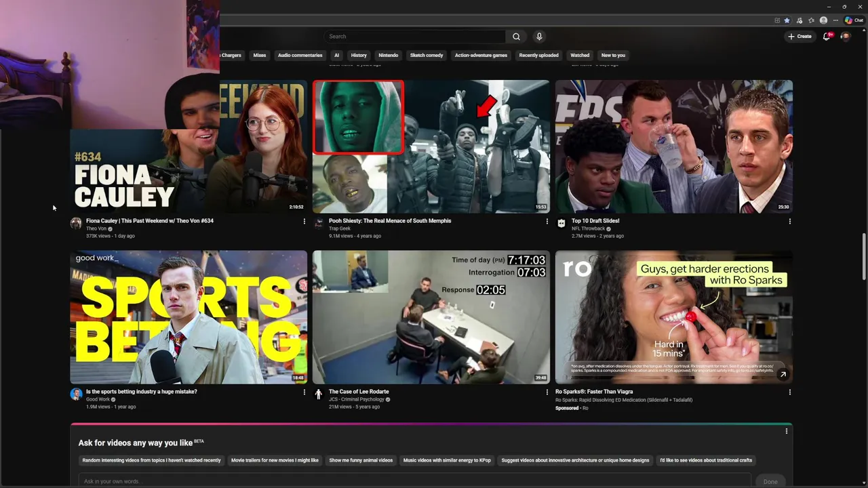Open Top 10 Draft Slides video title
Image resolution: width=868 pixels, height=488 pixels.
(595, 221)
